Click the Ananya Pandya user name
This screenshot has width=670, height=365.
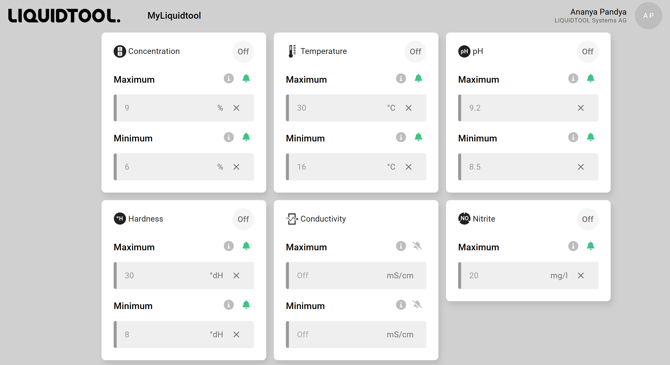(598, 12)
